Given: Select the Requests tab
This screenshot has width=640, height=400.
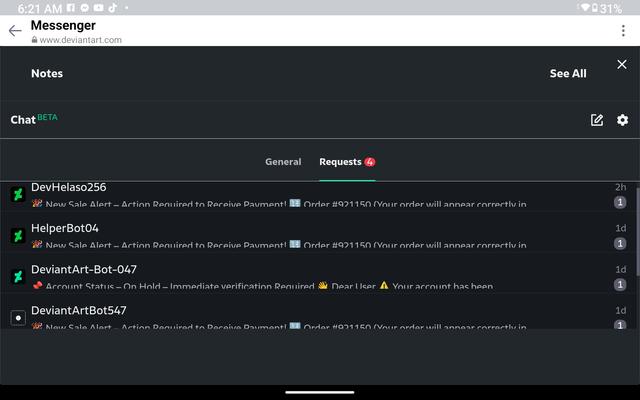Looking at the screenshot, I should point(347,162).
